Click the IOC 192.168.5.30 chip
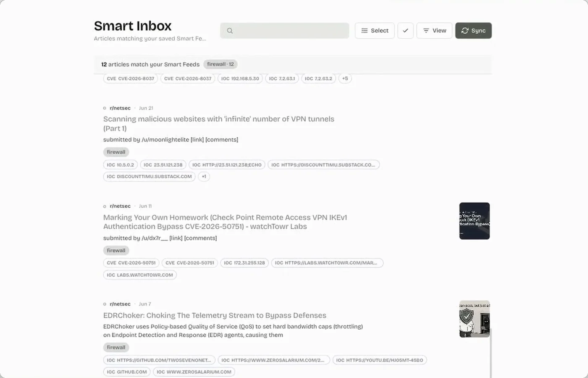 240,79
